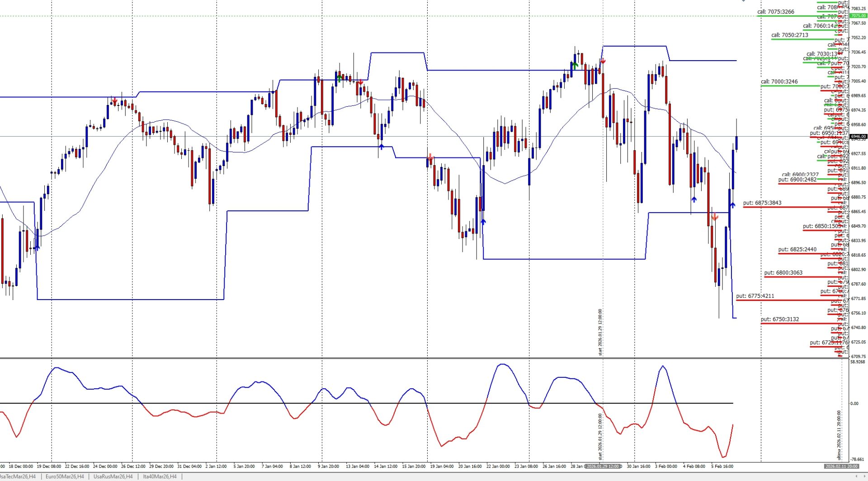The height and width of the screenshot is (481, 868).
Task: Click the left tab scroll arrow
Action: click(x=857, y=476)
